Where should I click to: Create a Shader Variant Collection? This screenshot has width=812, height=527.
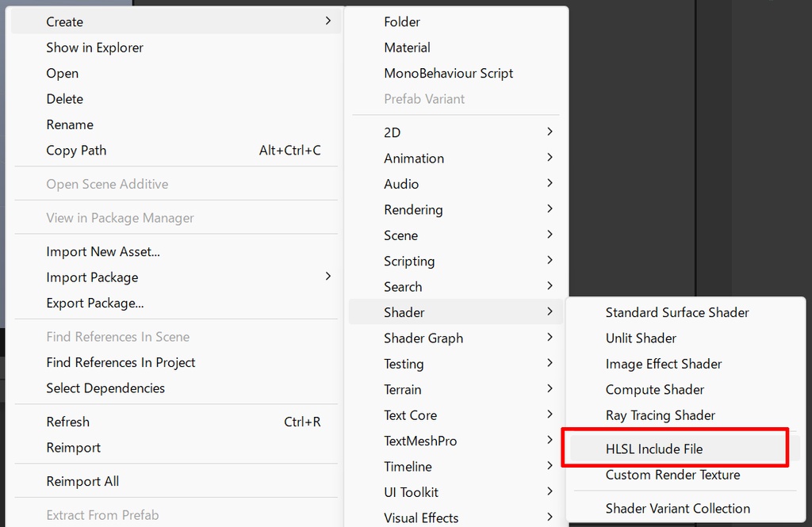point(677,508)
